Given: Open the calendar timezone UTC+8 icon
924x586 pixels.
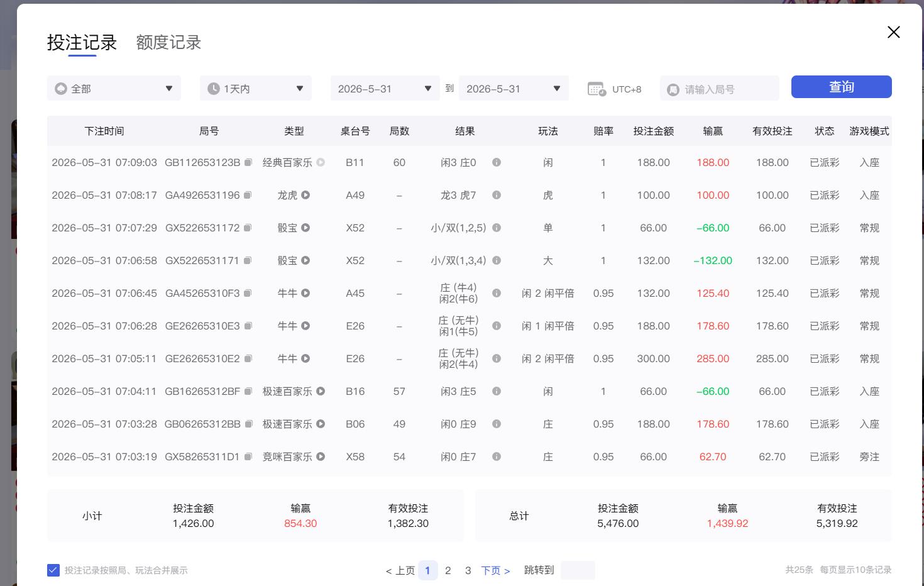Looking at the screenshot, I should 597,89.
